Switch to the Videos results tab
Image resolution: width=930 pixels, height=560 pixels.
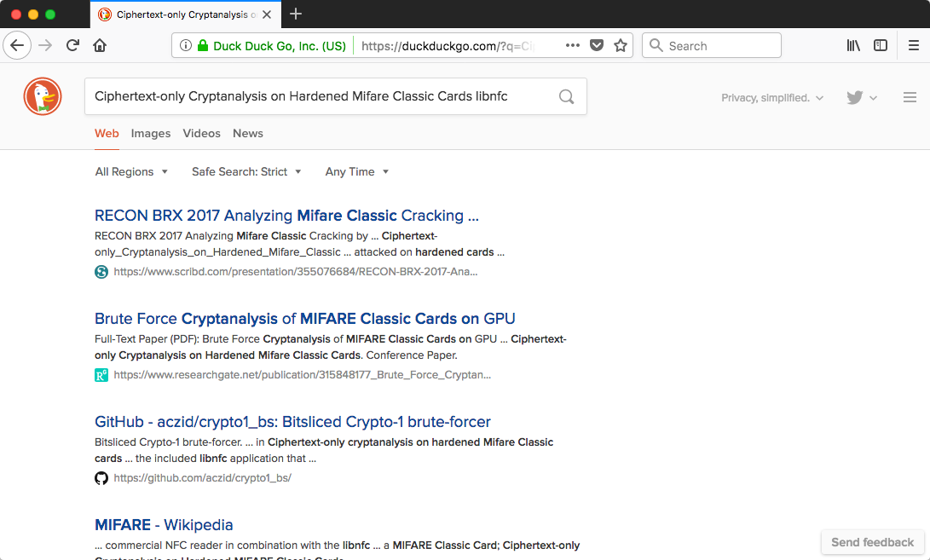tap(201, 133)
